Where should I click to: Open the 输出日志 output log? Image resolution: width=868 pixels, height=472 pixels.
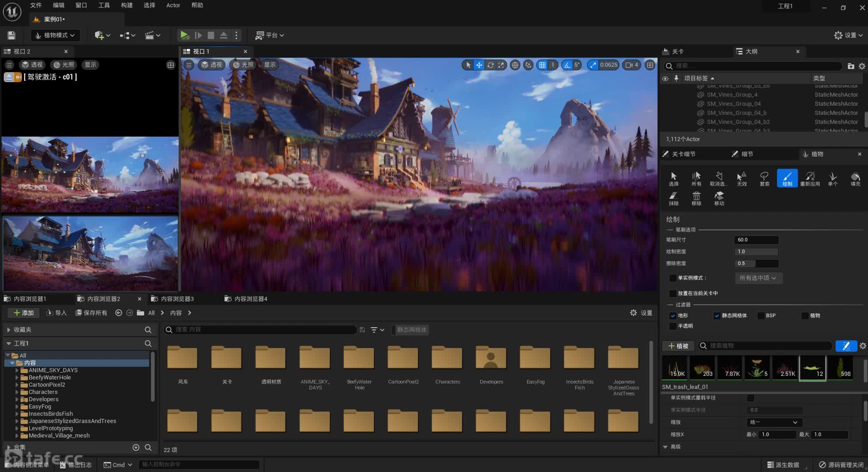(76, 465)
